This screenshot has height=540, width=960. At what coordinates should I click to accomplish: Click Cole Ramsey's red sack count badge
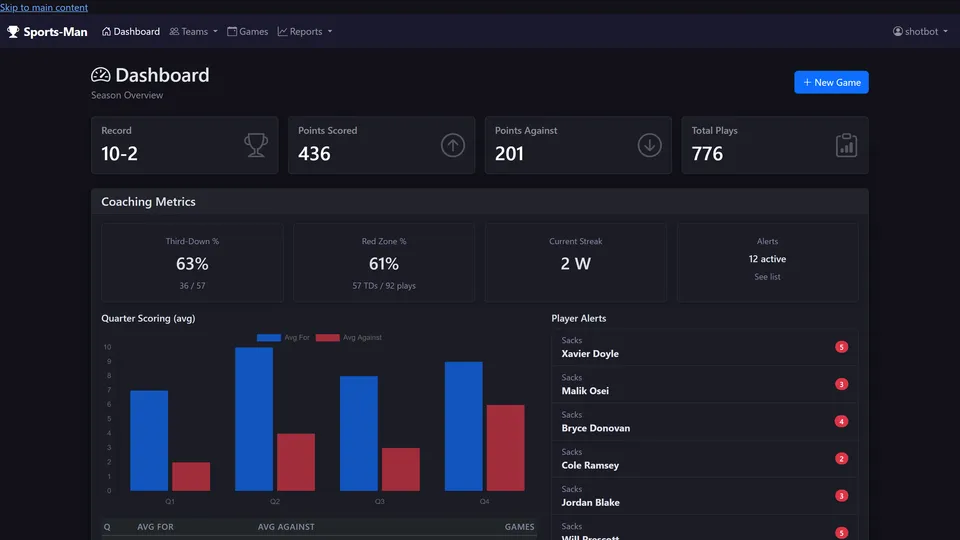[841, 459]
